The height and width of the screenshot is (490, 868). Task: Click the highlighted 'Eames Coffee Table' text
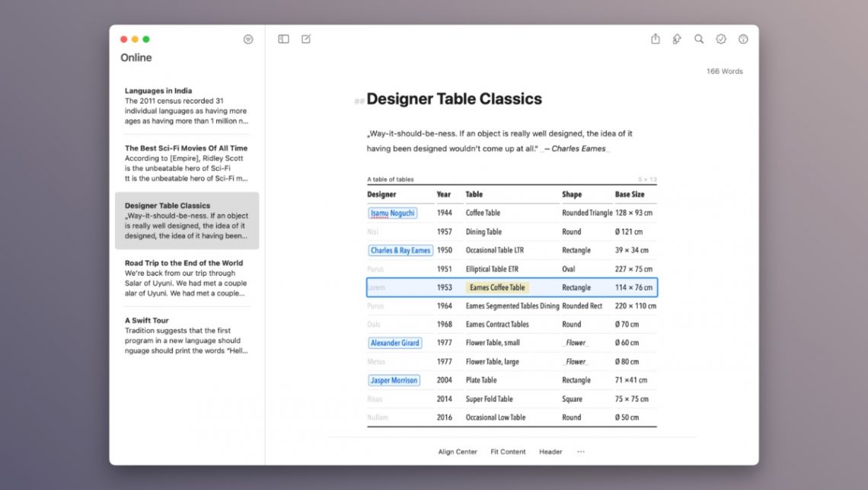499,287
